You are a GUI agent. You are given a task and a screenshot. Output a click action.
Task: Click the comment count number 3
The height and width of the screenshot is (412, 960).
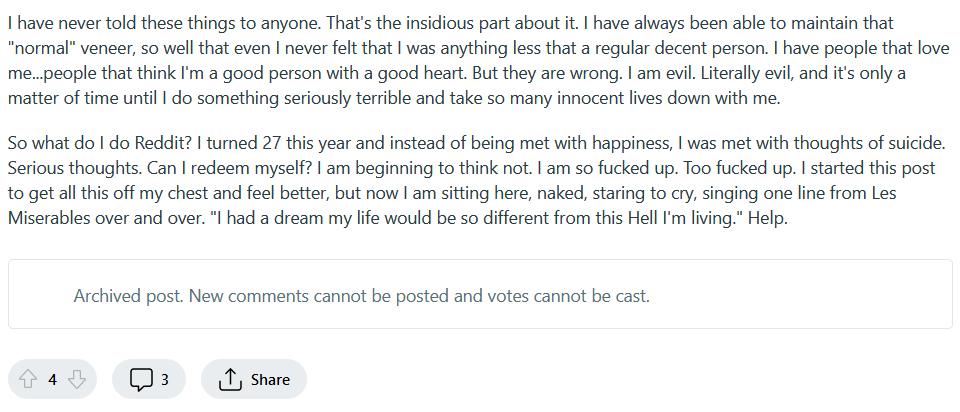[x=165, y=380]
